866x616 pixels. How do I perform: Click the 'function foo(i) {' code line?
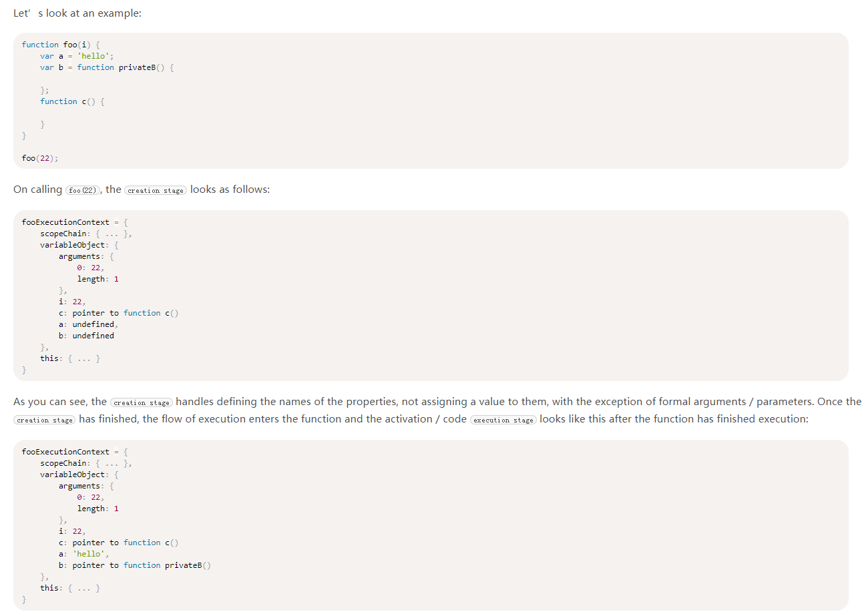(x=60, y=45)
